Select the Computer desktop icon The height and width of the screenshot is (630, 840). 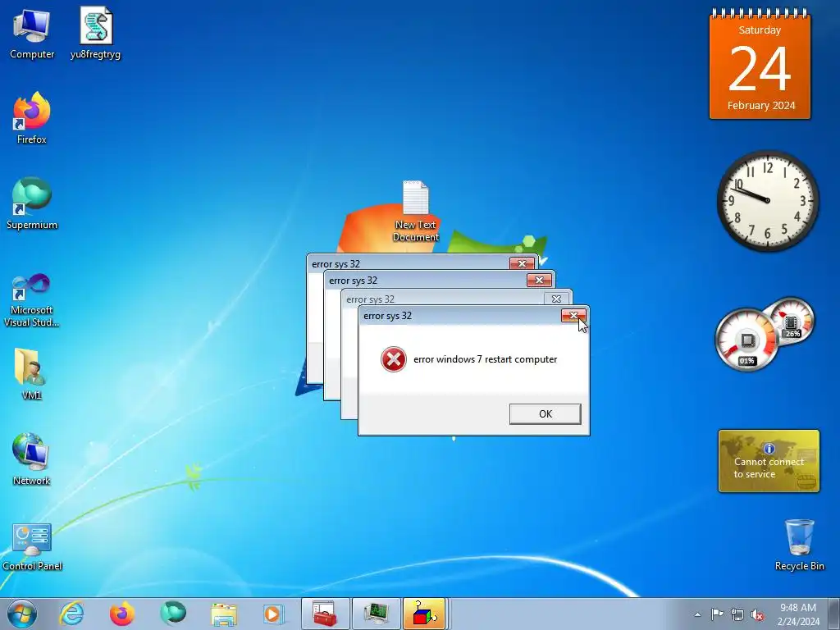[32, 33]
